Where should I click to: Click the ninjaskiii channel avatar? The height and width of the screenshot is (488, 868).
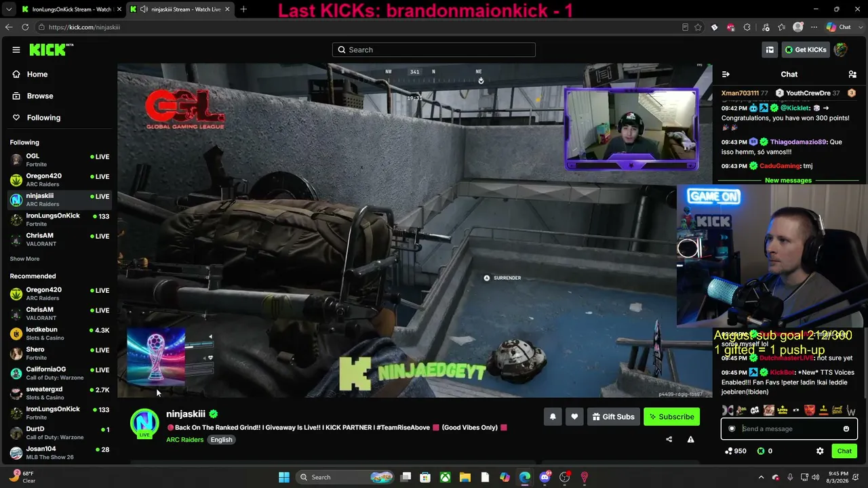[x=144, y=423]
